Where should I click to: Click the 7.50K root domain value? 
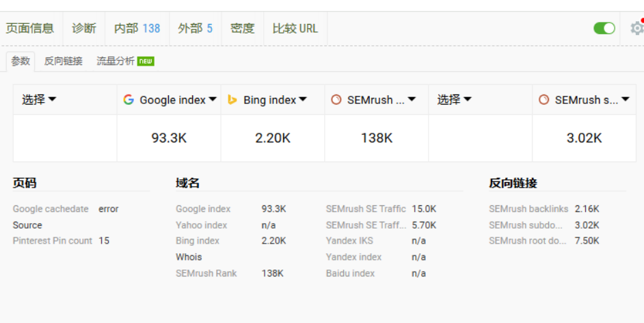[587, 241]
